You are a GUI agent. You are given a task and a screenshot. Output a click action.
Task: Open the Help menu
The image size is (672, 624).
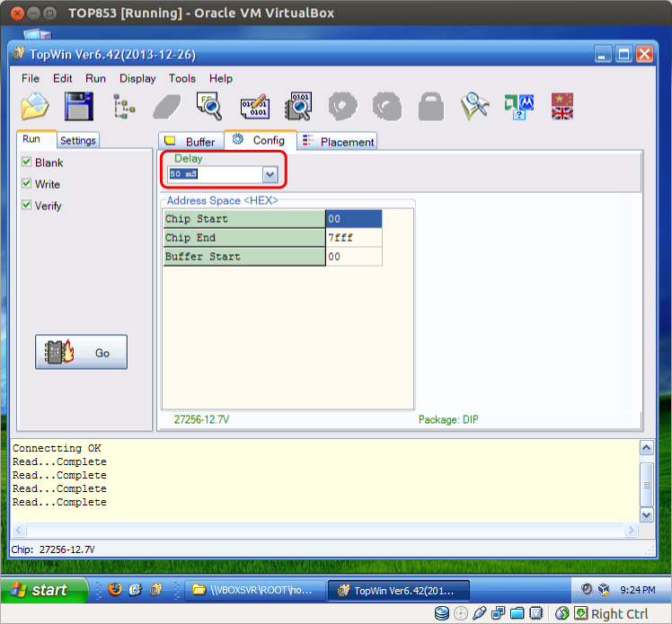pyautogui.click(x=221, y=78)
